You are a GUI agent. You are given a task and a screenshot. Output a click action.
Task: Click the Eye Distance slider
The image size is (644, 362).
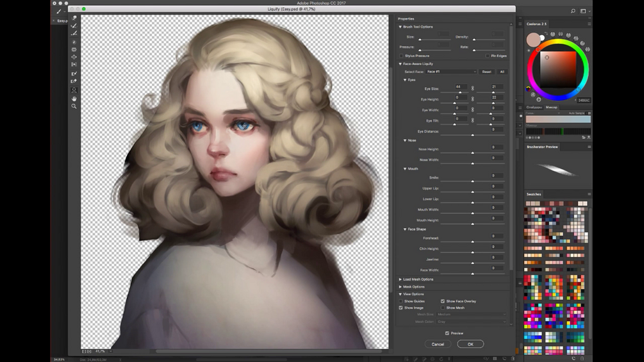(472, 135)
